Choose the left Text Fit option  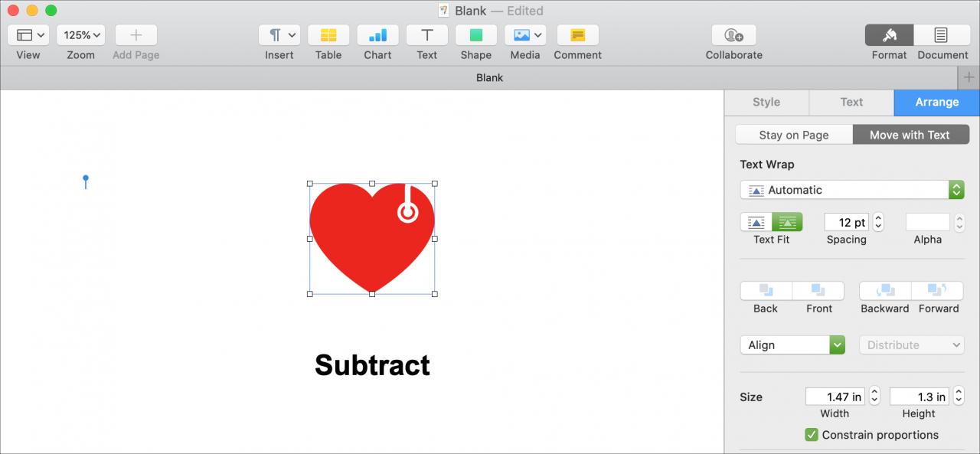[756, 222]
